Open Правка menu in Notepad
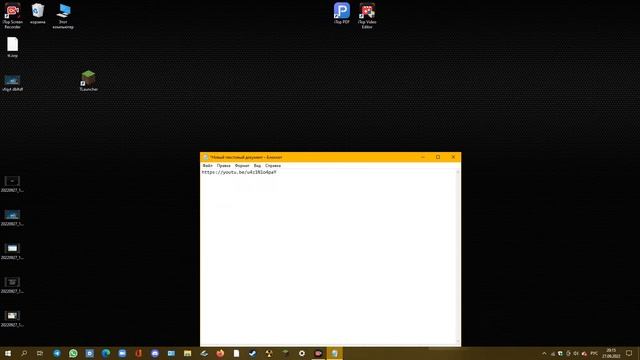The height and width of the screenshot is (360, 640). pos(224,166)
